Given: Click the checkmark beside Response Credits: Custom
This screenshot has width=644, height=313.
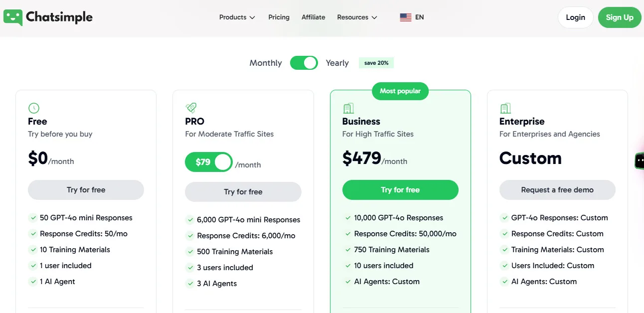Looking at the screenshot, I should click(x=504, y=234).
